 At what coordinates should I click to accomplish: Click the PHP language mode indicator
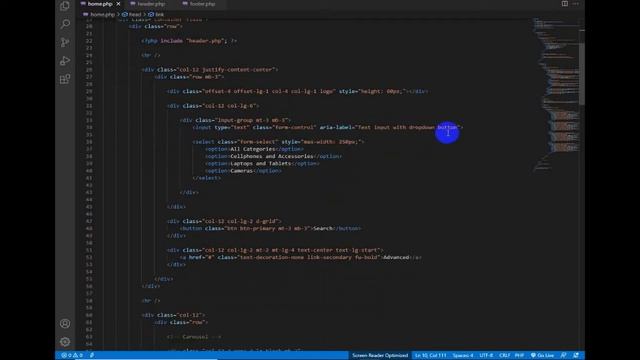coord(519,356)
